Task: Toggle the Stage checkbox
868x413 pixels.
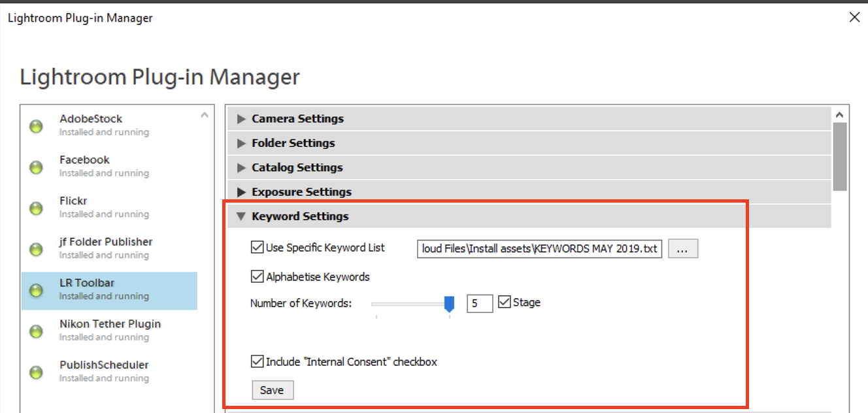Action: tap(504, 302)
